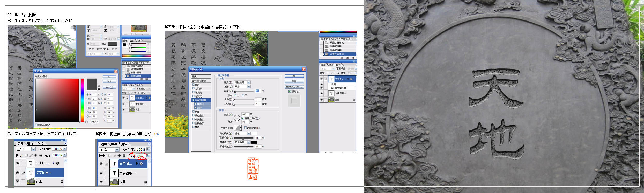The image size is (644, 193).
Task: Open the 方法(Q) dropdown showing 平滑
Action: (242, 87)
